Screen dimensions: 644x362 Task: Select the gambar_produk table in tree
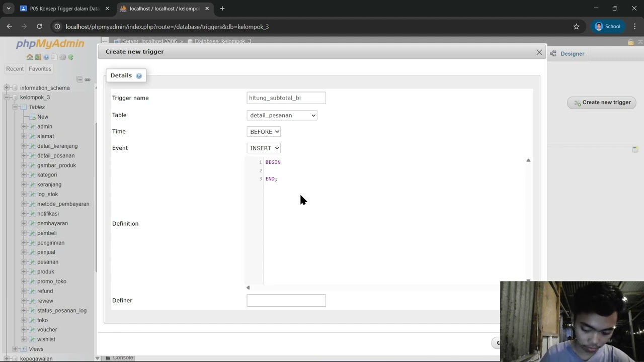[56, 165]
